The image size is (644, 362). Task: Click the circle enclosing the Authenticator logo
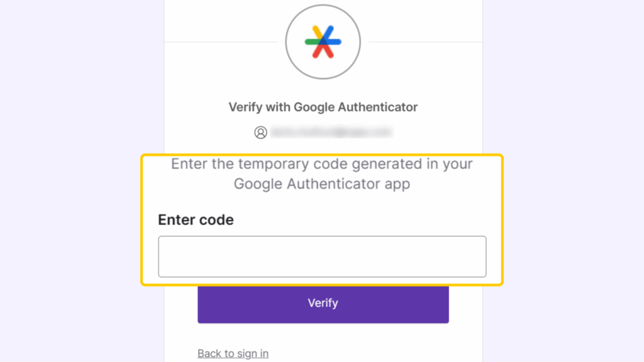tap(323, 41)
